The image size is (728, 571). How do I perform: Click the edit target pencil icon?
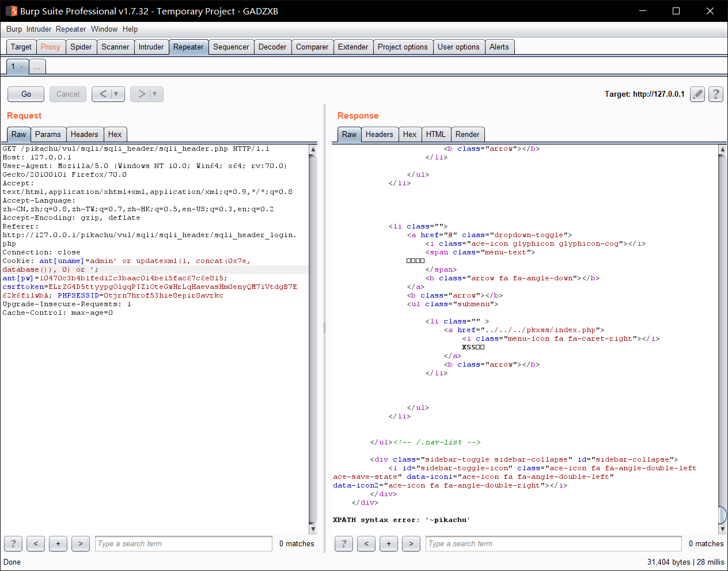coord(697,94)
